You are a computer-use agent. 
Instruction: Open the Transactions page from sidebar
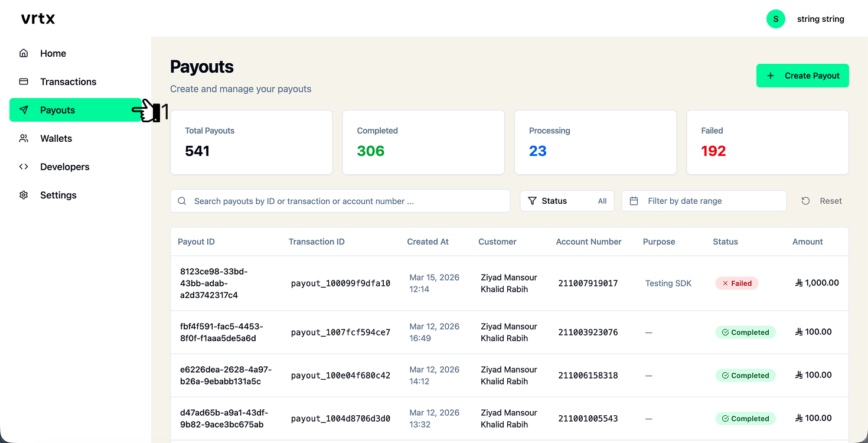pos(68,82)
